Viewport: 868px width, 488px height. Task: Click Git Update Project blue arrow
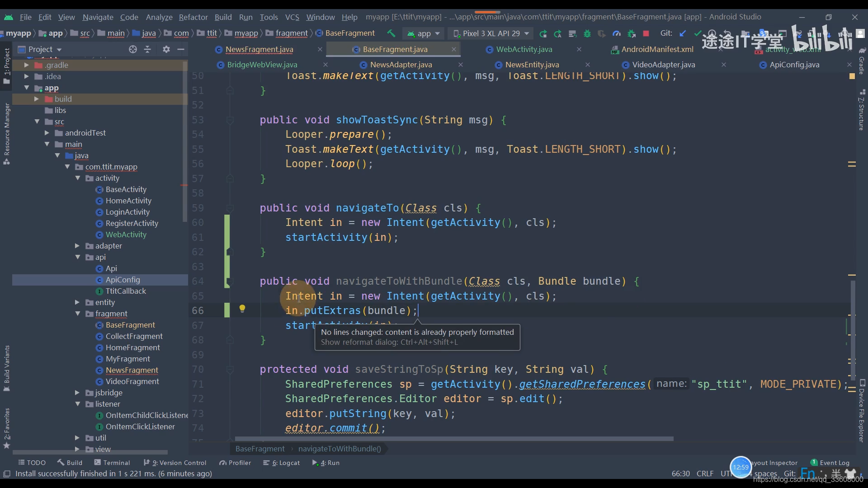[683, 33]
